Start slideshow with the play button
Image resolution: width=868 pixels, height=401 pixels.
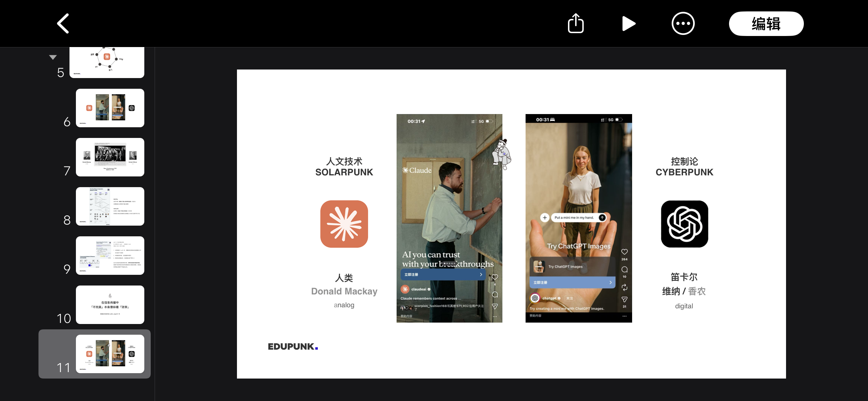pos(629,24)
